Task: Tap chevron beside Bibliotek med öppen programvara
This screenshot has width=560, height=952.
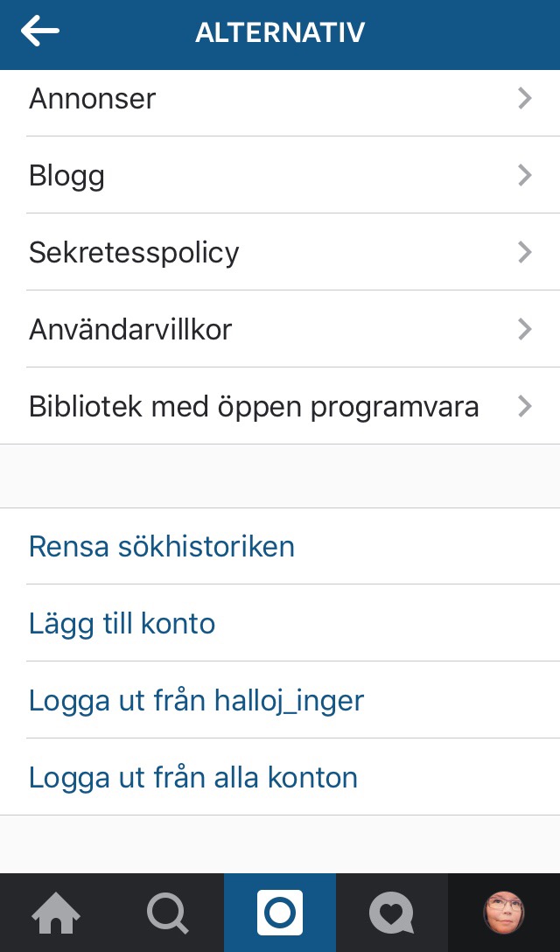Action: [x=525, y=407]
